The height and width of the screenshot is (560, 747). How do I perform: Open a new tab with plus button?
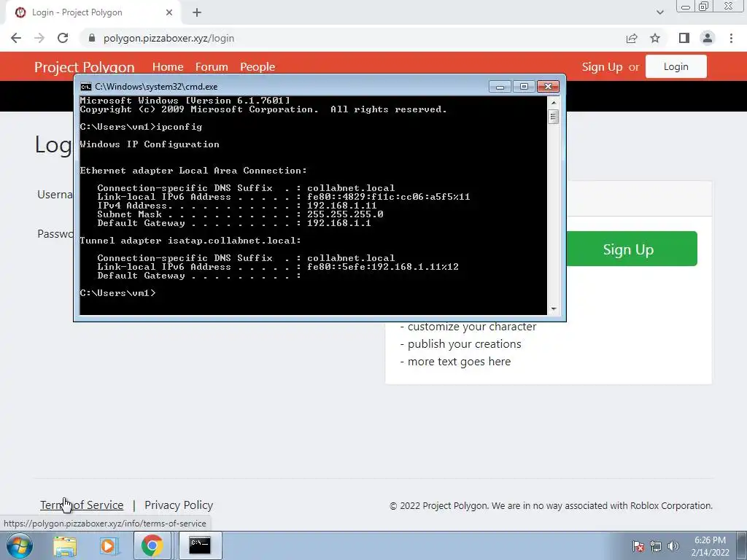point(197,12)
